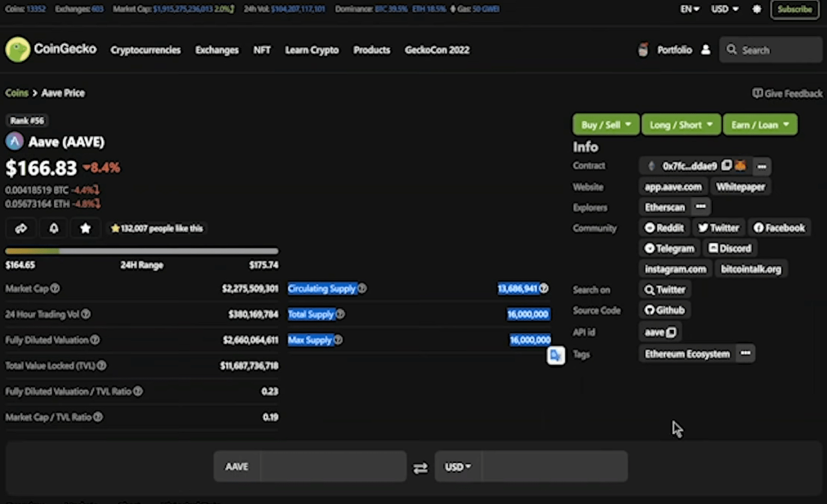Click the translate popup icon
Viewport: 827px width, 504px height.
coord(556,355)
